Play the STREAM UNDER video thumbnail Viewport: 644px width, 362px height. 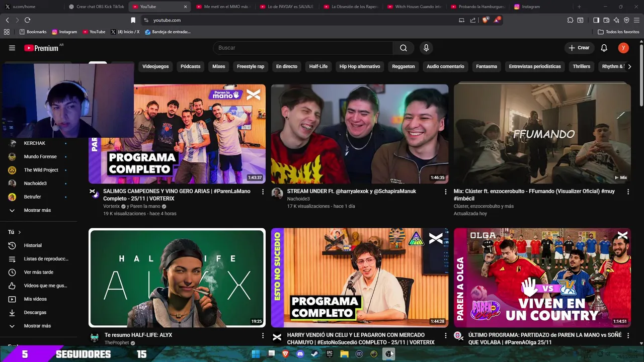click(360, 134)
